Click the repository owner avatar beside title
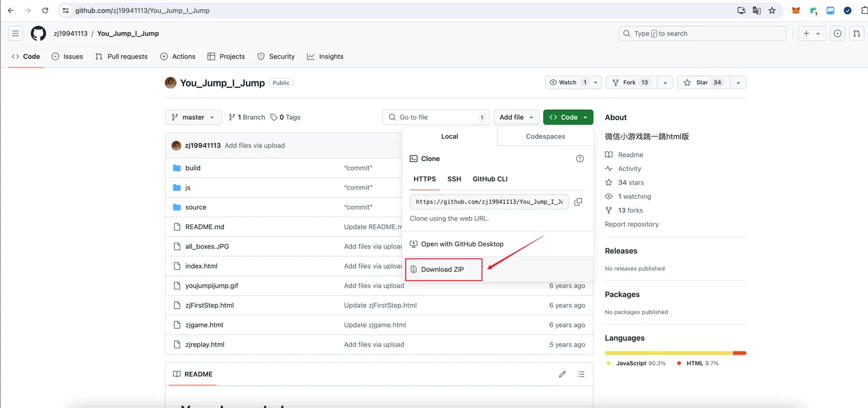868x408 pixels. [171, 82]
